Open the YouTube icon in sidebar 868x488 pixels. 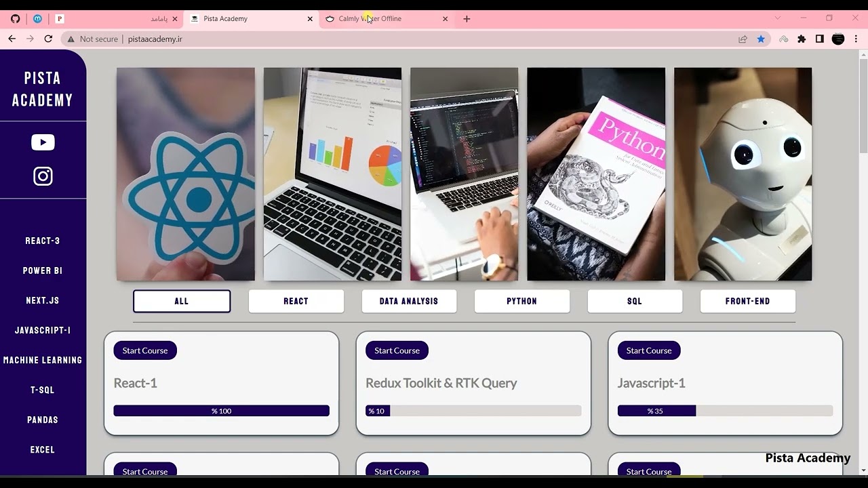click(x=43, y=142)
